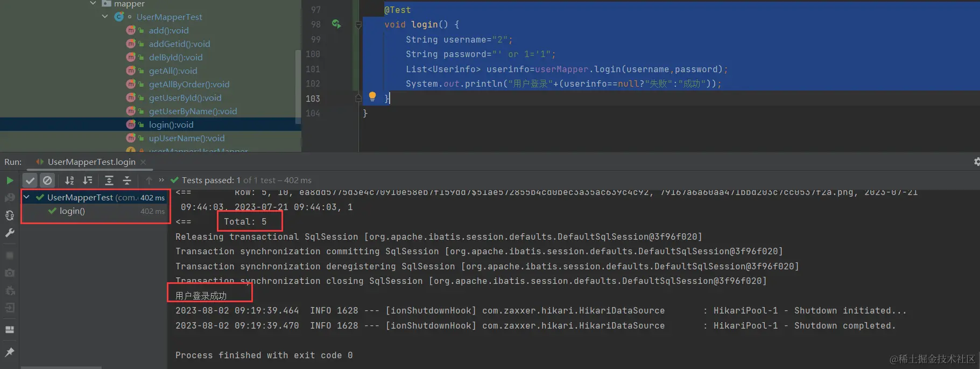Toggle show ignored tests filter
980x369 pixels.
[47, 180]
